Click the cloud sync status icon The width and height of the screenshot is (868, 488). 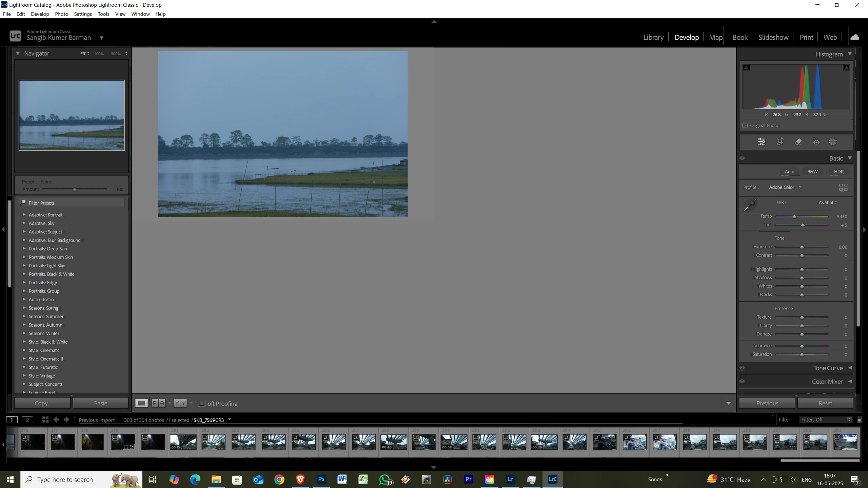(855, 37)
